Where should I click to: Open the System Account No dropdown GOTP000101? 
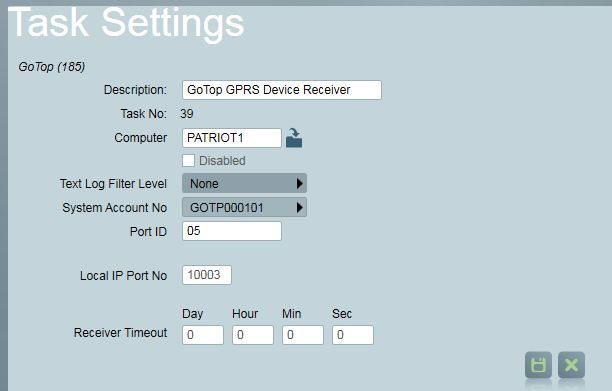(x=244, y=207)
